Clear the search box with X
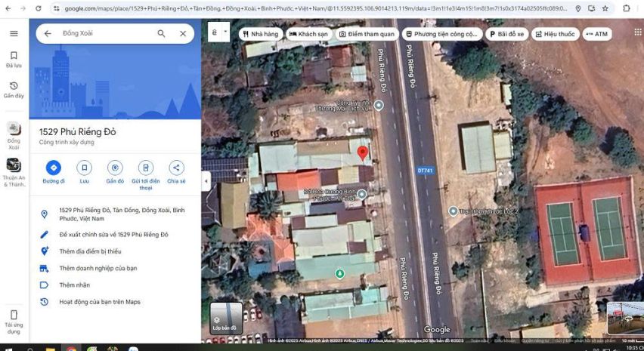 tap(183, 34)
